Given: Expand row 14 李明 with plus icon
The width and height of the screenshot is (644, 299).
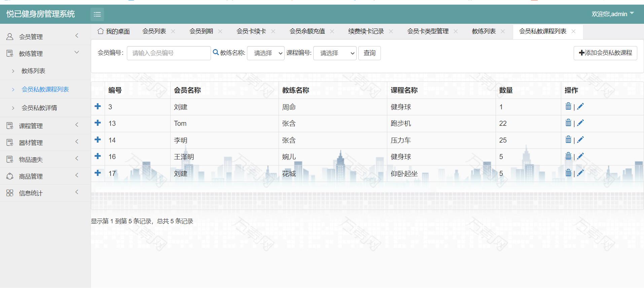Looking at the screenshot, I should pos(98,140).
